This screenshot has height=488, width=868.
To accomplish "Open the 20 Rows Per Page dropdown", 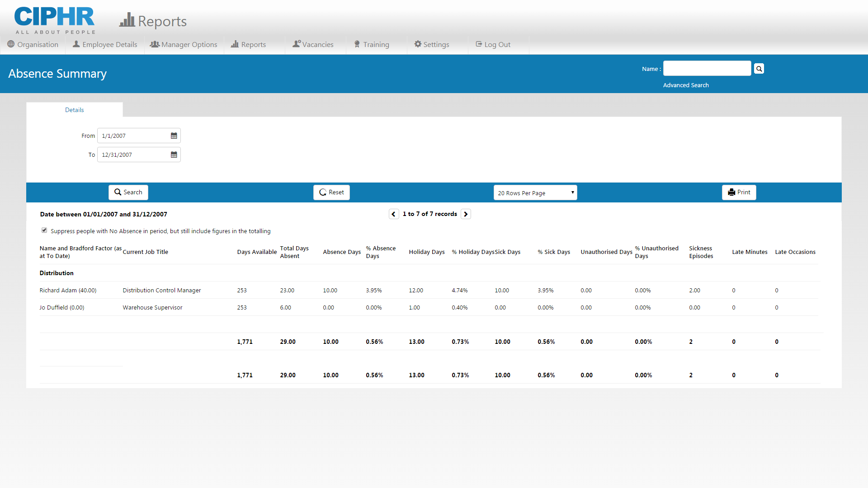I will coord(535,192).
